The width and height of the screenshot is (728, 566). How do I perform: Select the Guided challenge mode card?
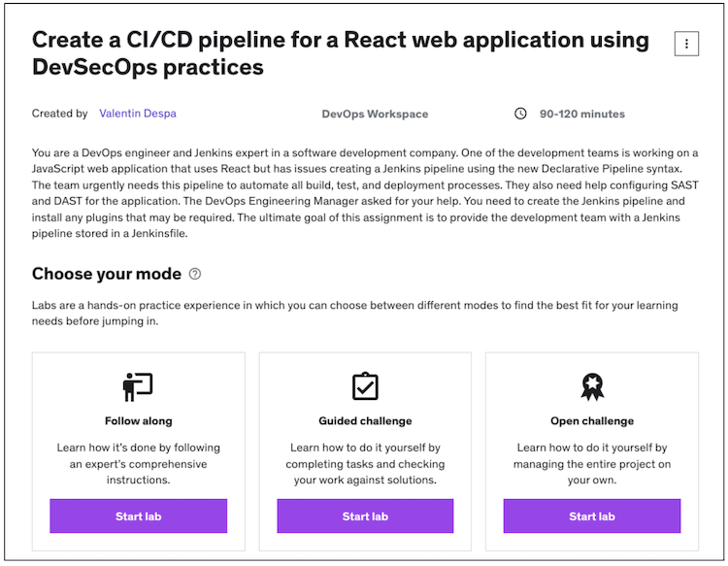click(x=365, y=456)
